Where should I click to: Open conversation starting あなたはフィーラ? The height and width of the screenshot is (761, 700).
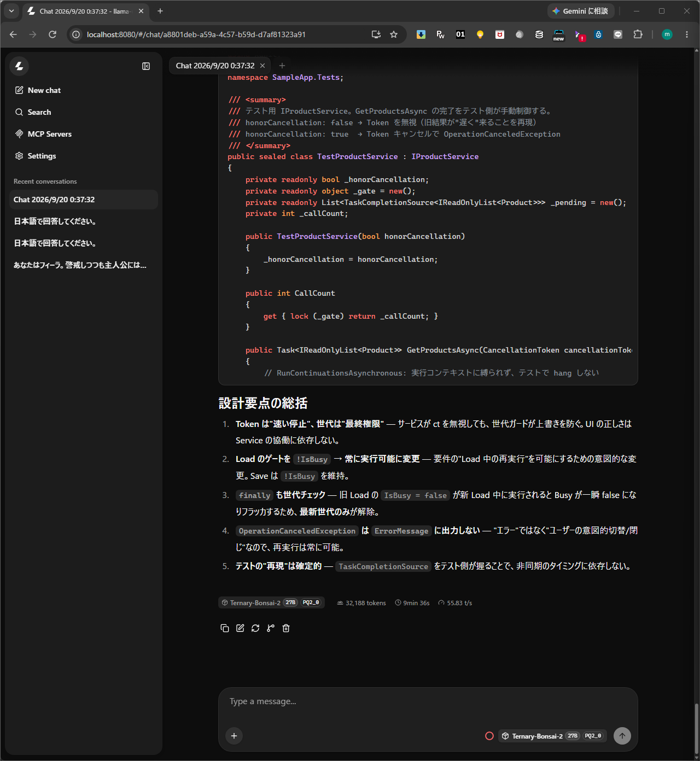(x=84, y=265)
